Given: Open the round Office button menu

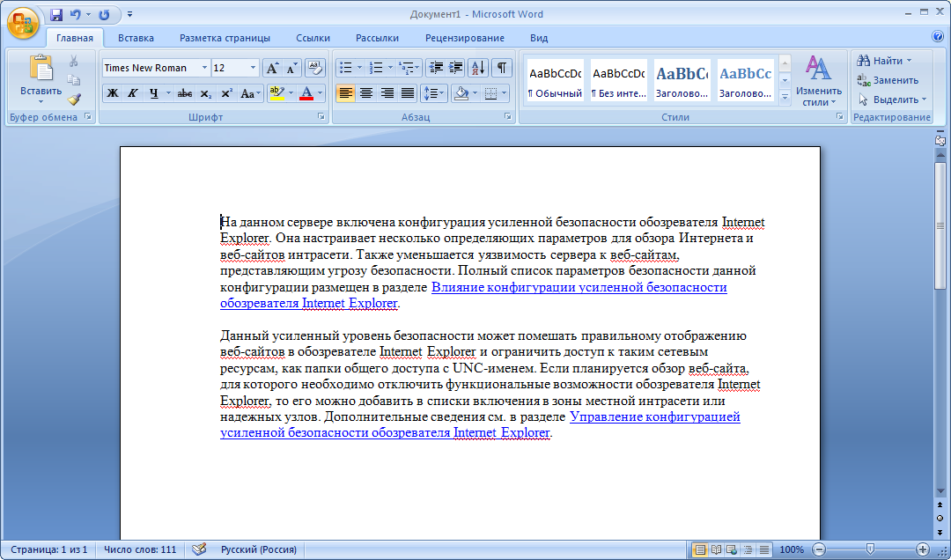Looking at the screenshot, I should coord(23,23).
